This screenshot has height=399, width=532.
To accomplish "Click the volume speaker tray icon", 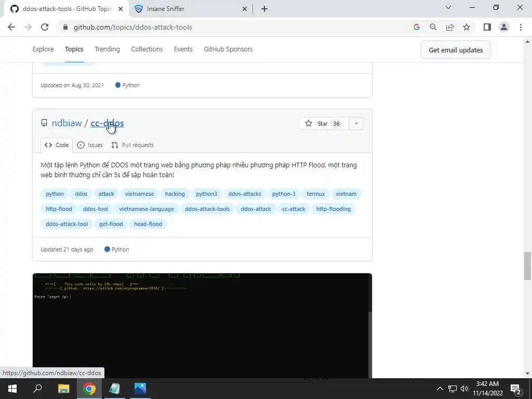I will [464, 389].
